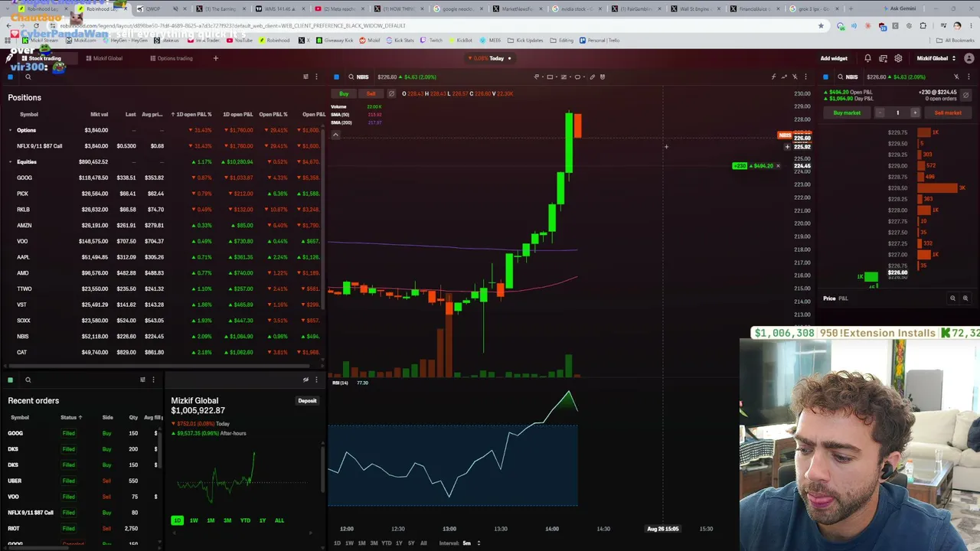Click the ladder quantity input field
This screenshot has height=551, width=980.
(897, 112)
